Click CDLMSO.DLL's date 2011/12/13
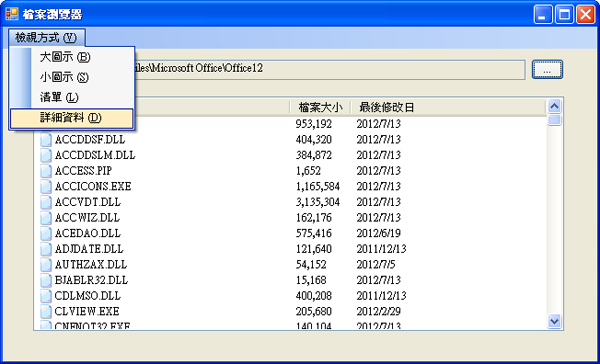The width and height of the screenshot is (600, 364). click(x=382, y=296)
